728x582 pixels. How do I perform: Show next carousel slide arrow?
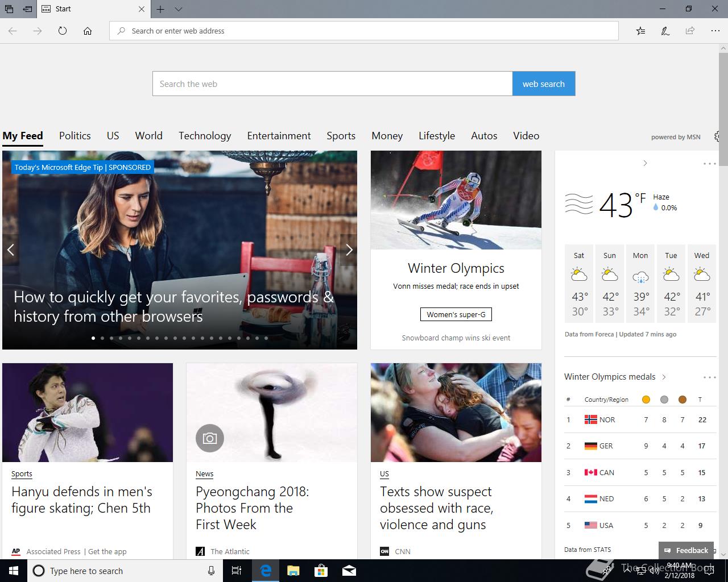(x=349, y=250)
